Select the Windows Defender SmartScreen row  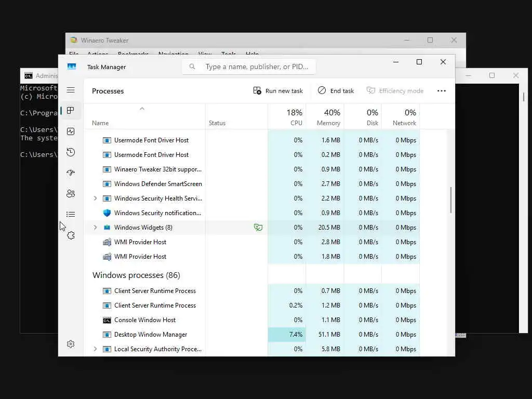click(x=252, y=184)
